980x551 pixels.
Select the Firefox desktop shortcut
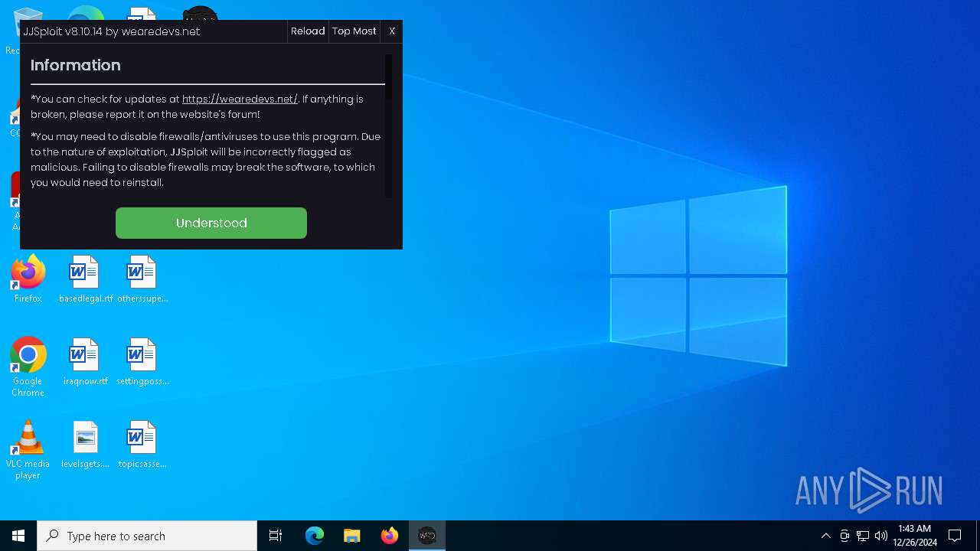[28, 279]
